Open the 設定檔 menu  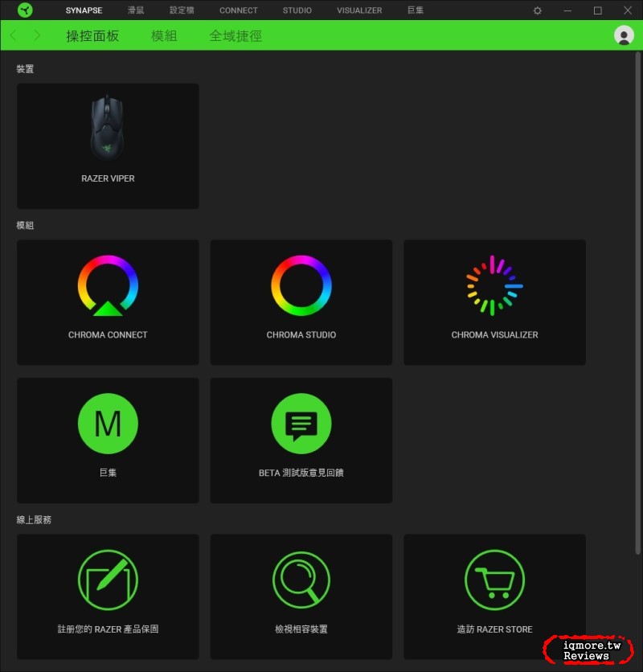coord(182,10)
